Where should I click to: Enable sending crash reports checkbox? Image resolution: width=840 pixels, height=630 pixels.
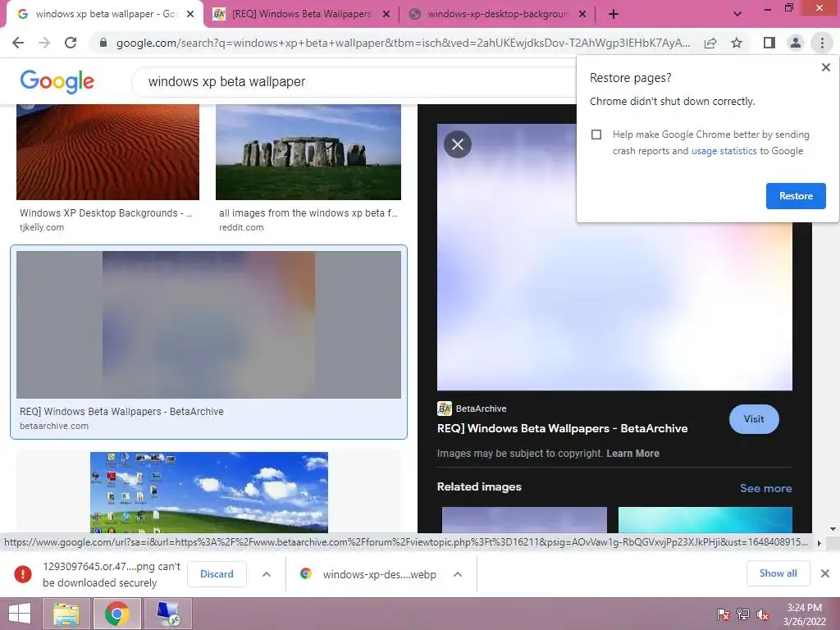[x=596, y=135]
